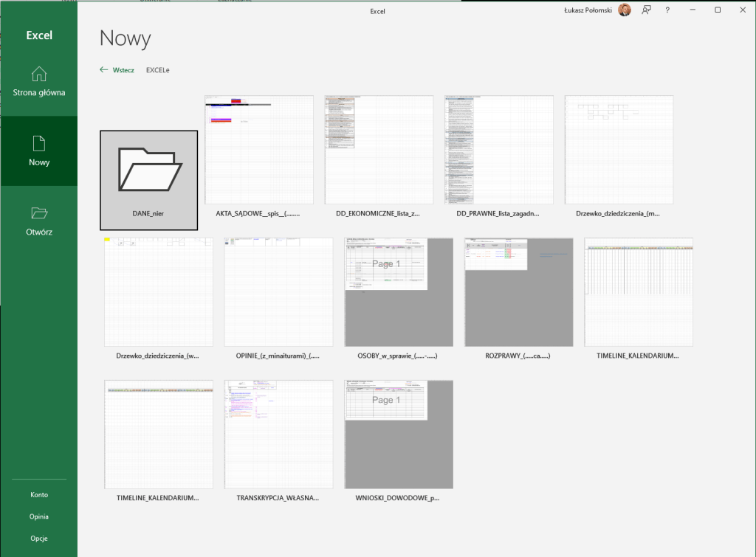Open the DANE_nier folder
Viewport: 756px width, 557px height.
tap(149, 180)
